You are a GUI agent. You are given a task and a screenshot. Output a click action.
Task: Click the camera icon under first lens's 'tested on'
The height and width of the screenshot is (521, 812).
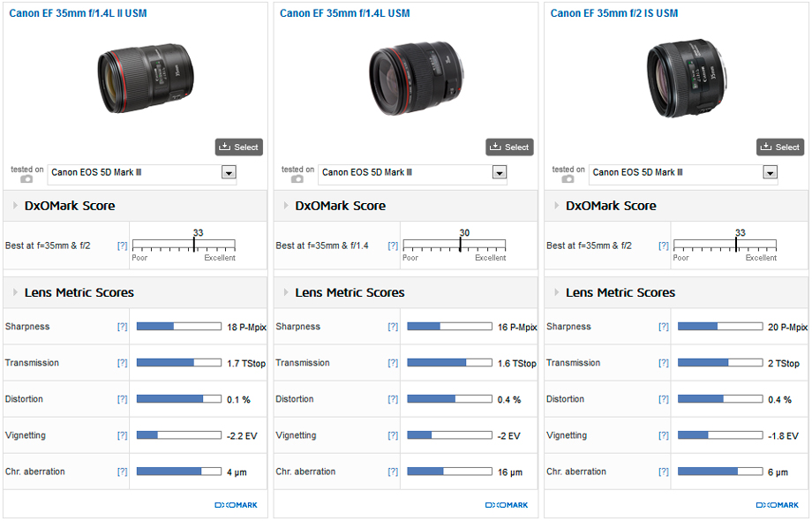pos(26,178)
